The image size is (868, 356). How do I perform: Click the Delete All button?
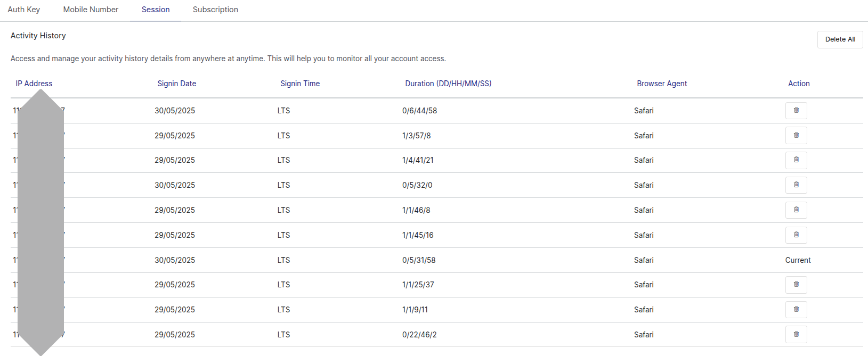point(840,39)
